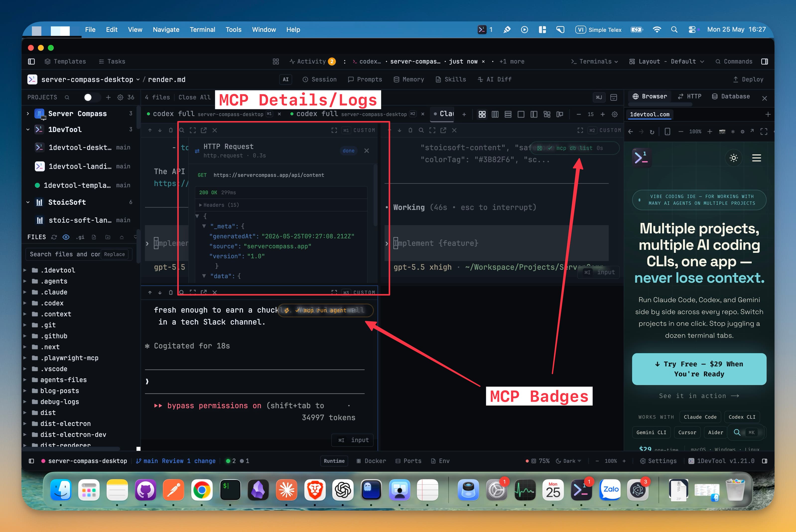Viewport: 796px width, 532px height.
Task: Switch to the HTTP tab
Action: (x=689, y=96)
